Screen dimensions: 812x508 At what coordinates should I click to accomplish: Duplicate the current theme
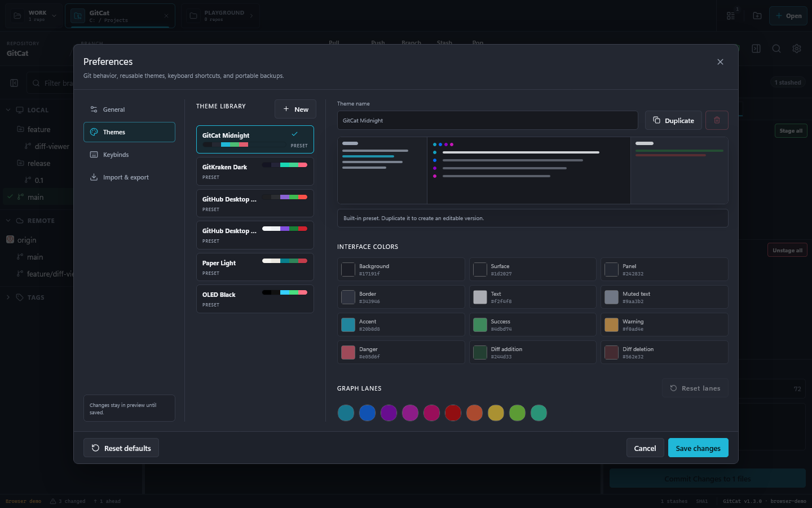click(x=673, y=120)
